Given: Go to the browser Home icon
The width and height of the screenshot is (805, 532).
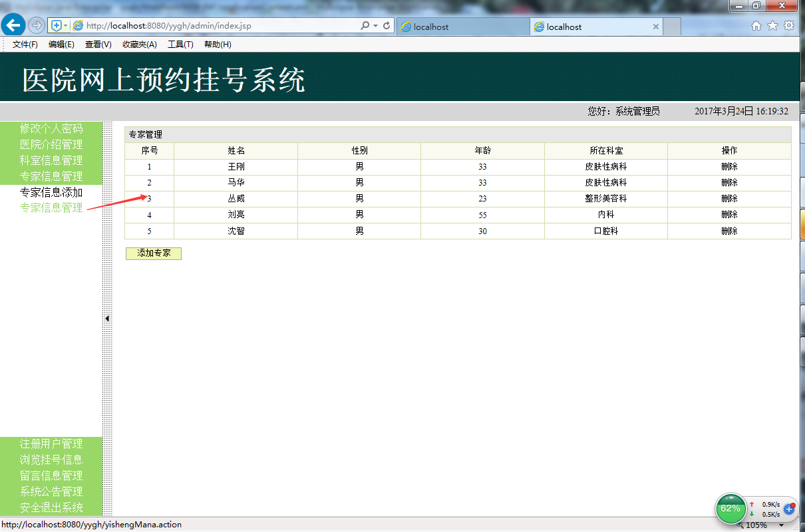Looking at the screenshot, I should [x=756, y=25].
